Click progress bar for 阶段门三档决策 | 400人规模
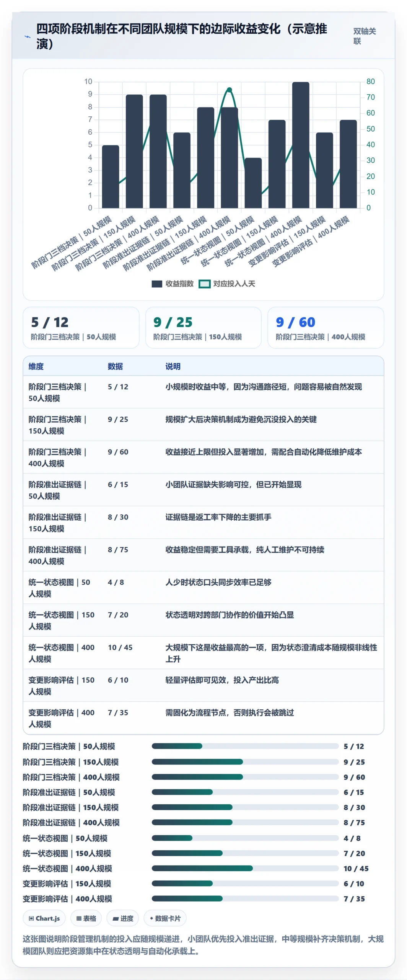 point(245,777)
